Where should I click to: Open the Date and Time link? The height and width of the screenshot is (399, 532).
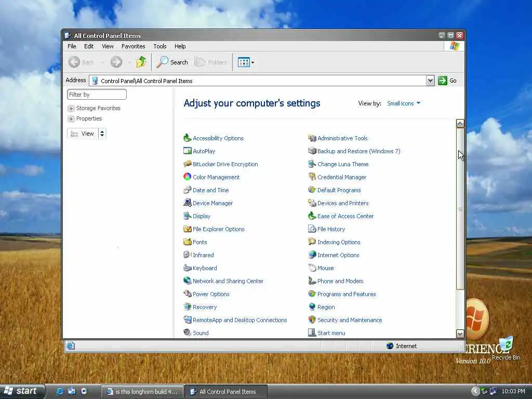(211, 190)
